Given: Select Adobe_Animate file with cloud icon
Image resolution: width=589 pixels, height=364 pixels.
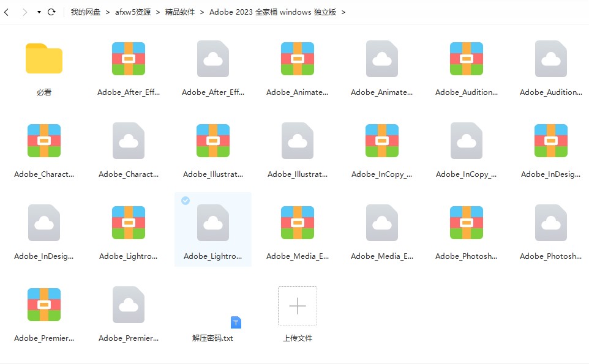Looking at the screenshot, I should tap(382, 59).
